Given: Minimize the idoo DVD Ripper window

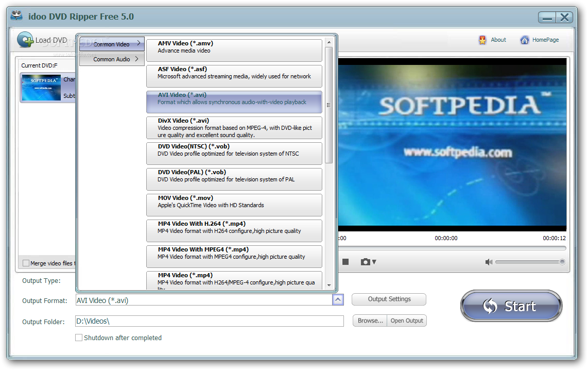Looking at the screenshot, I should pyautogui.click(x=547, y=17).
